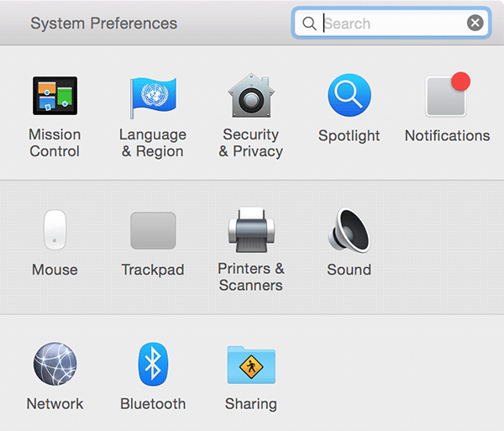
Task: Click the "Trackpad" label text
Action: [153, 271]
